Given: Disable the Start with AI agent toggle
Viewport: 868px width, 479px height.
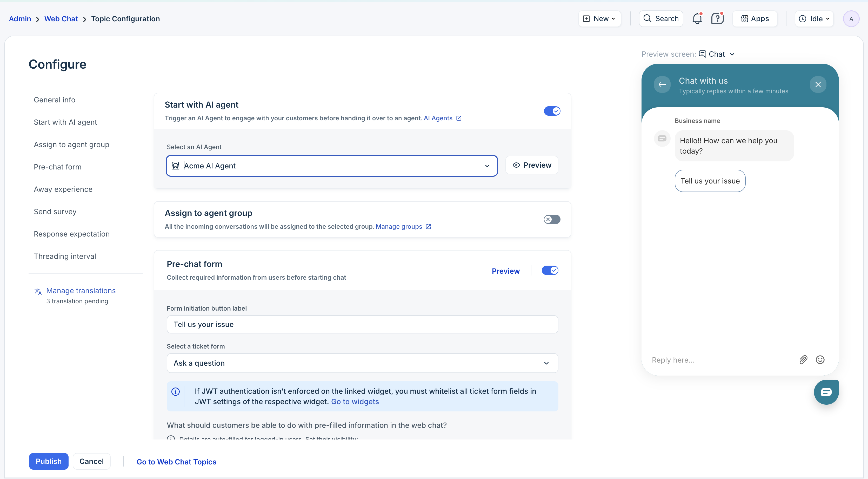Looking at the screenshot, I should (552, 111).
